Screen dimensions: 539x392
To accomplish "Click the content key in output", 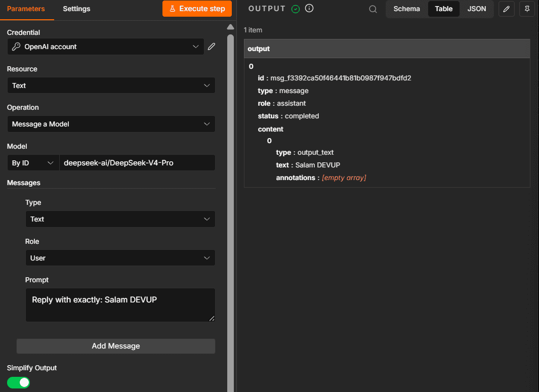I will [271, 129].
